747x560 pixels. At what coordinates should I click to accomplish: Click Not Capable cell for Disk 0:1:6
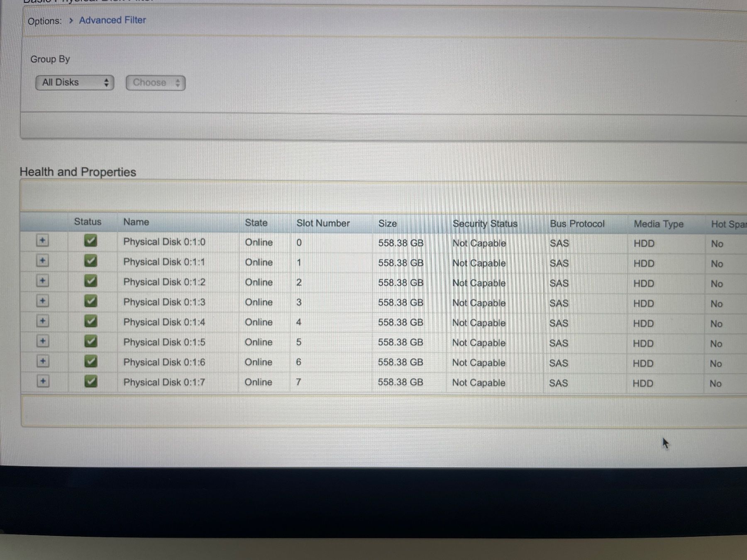point(478,363)
